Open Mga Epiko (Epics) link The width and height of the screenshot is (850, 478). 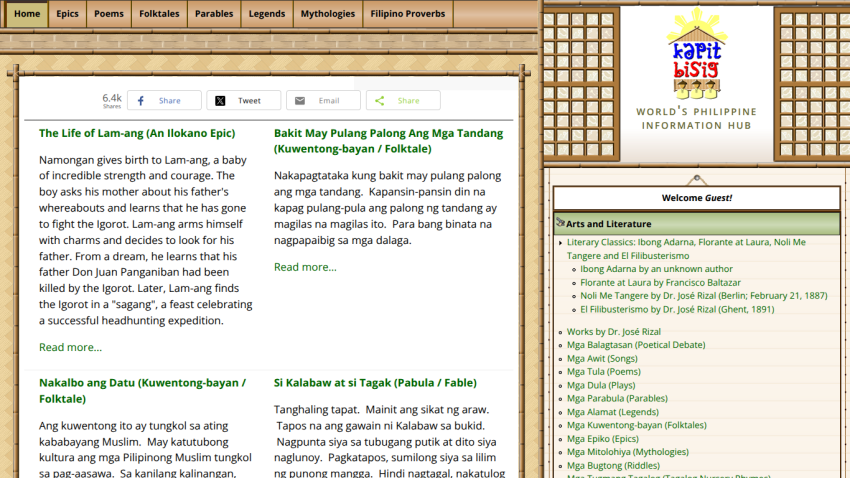(603, 439)
